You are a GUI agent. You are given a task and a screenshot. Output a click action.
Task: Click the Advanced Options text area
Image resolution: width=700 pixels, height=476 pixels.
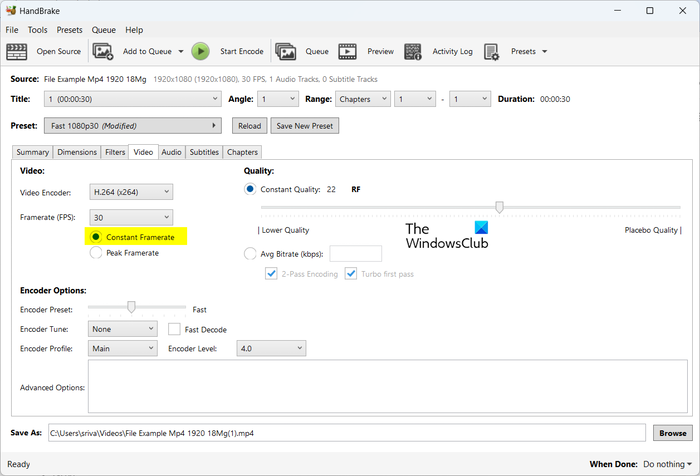pyautogui.click(x=388, y=387)
